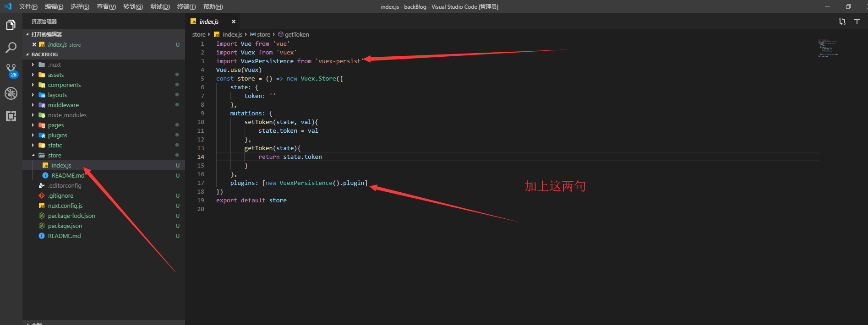Click the setToken mutation definition

click(x=281, y=122)
